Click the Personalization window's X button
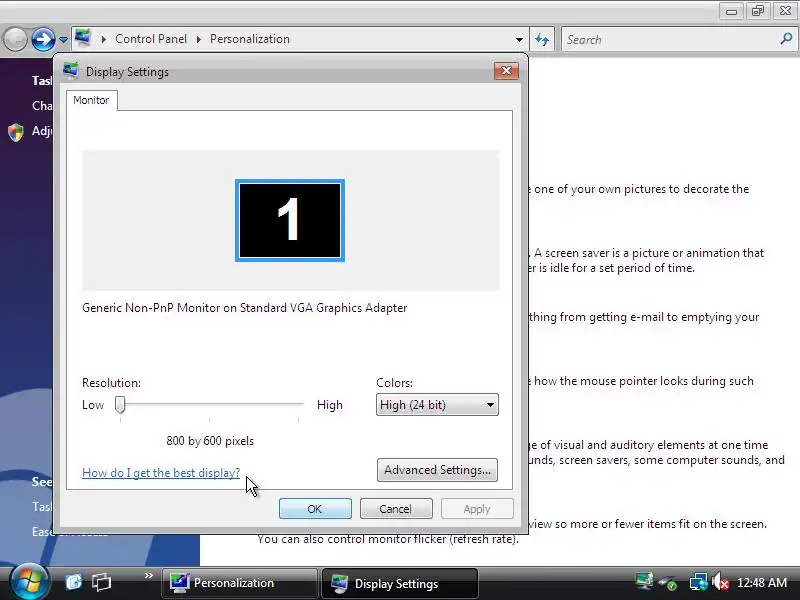The height and width of the screenshot is (600, 800). (x=786, y=11)
